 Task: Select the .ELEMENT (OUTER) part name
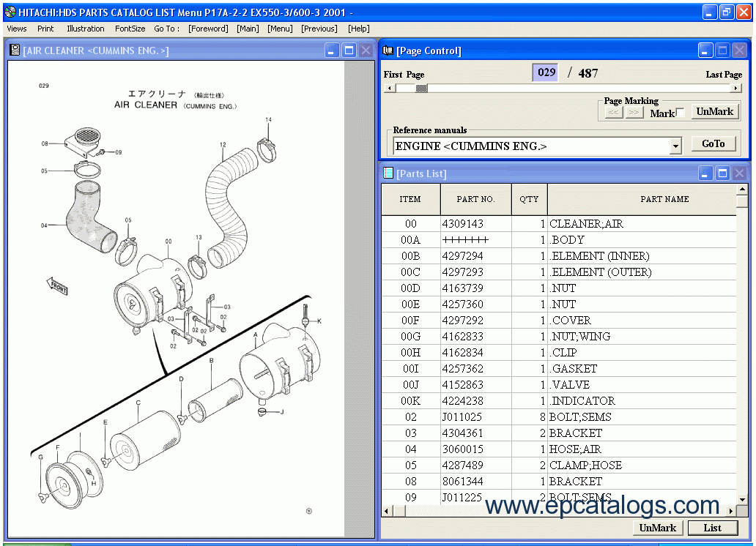coord(601,272)
